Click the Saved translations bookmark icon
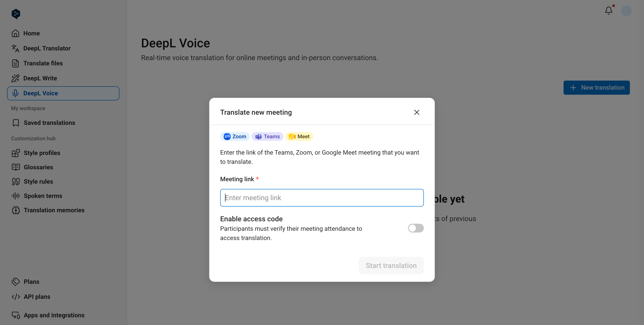The width and height of the screenshot is (644, 325). pos(16,123)
